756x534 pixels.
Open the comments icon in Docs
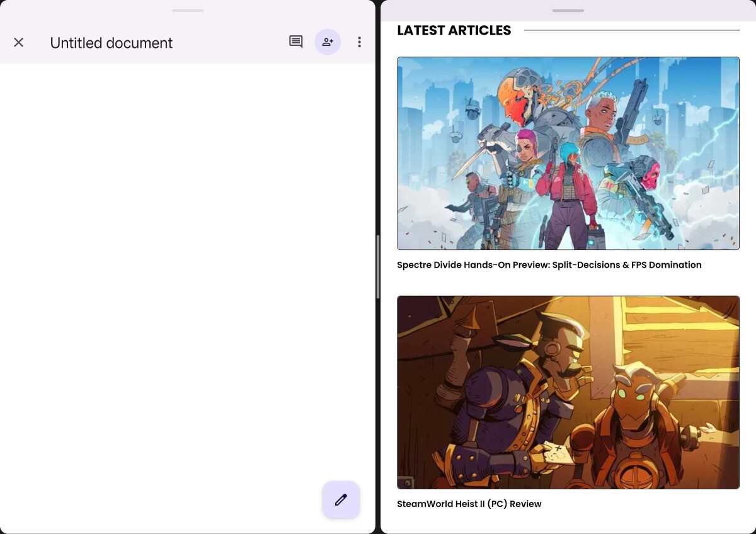point(295,42)
